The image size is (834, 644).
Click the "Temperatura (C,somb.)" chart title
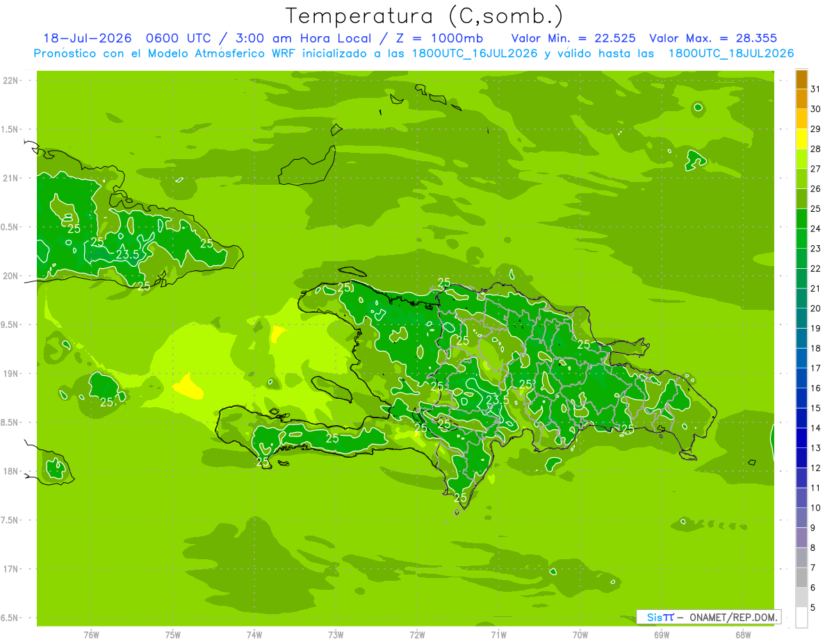coord(424,15)
